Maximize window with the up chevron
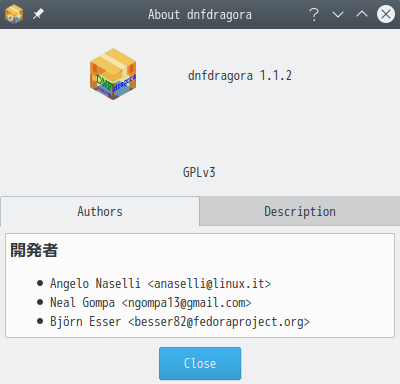400x384 pixels. pyautogui.click(x=362, y=14)
